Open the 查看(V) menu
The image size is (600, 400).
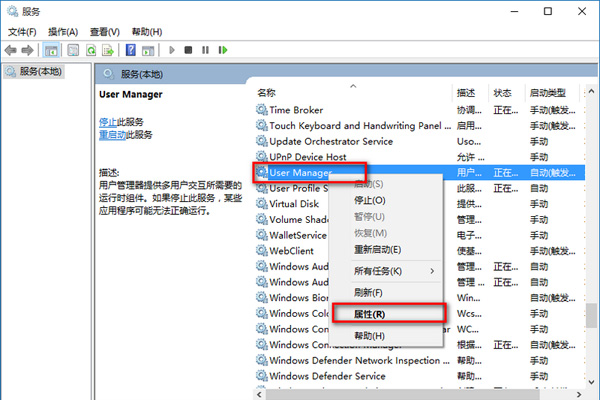105,32
